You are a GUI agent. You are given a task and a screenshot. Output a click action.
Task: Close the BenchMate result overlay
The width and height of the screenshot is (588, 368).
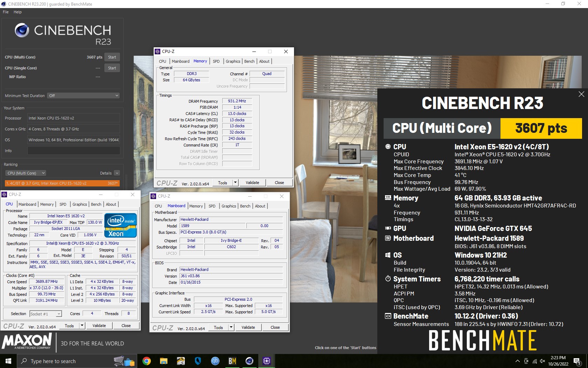click(x=581, y=94)
